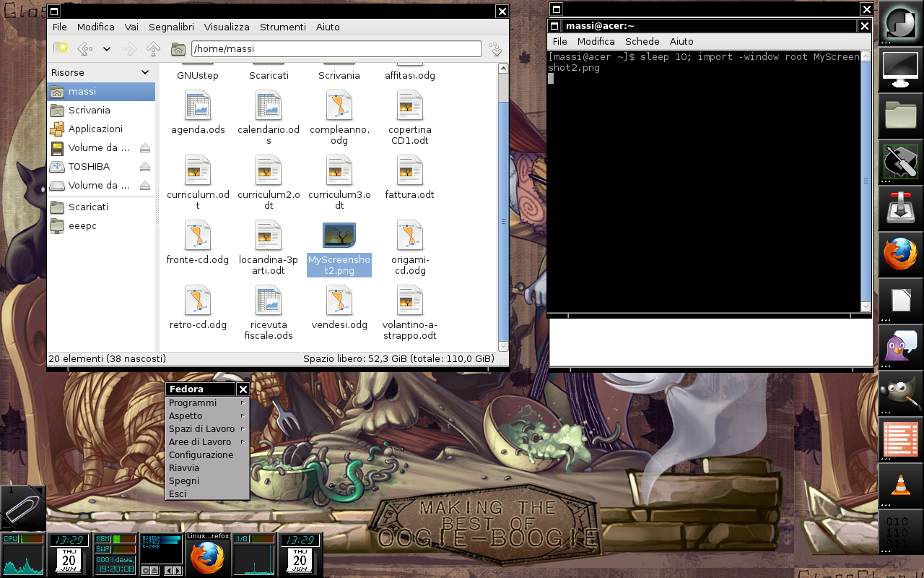Expand Aspetto submenu in Fedora menu

pyautogui.click(x=208, y=416)
